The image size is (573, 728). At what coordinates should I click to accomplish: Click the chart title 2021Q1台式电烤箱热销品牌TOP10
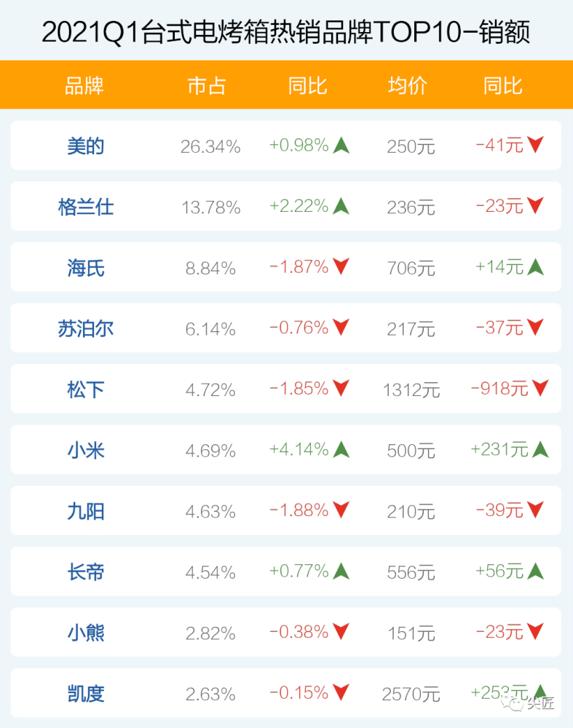tap(286, 33)
